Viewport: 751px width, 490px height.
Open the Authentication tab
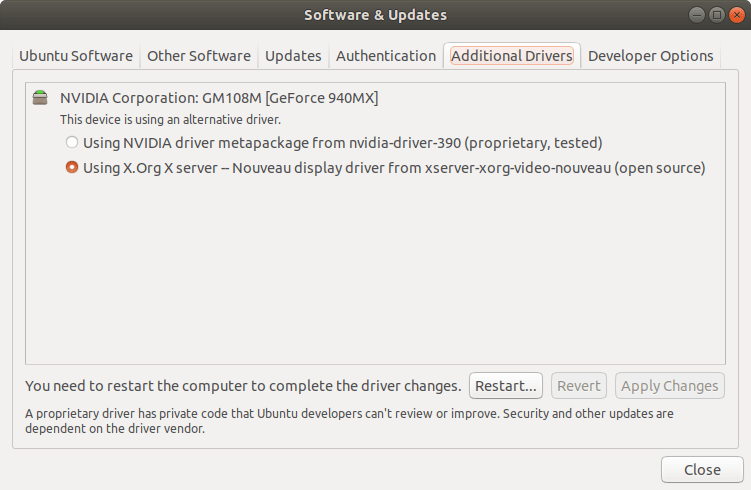386,56
